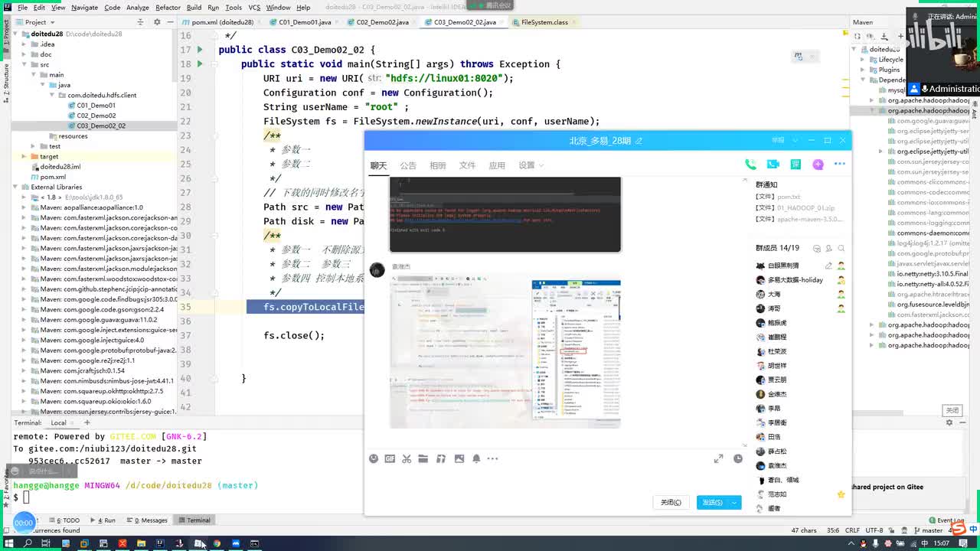Expand Lifecycle node in Maven panel
980x551 pixels.
863,60
